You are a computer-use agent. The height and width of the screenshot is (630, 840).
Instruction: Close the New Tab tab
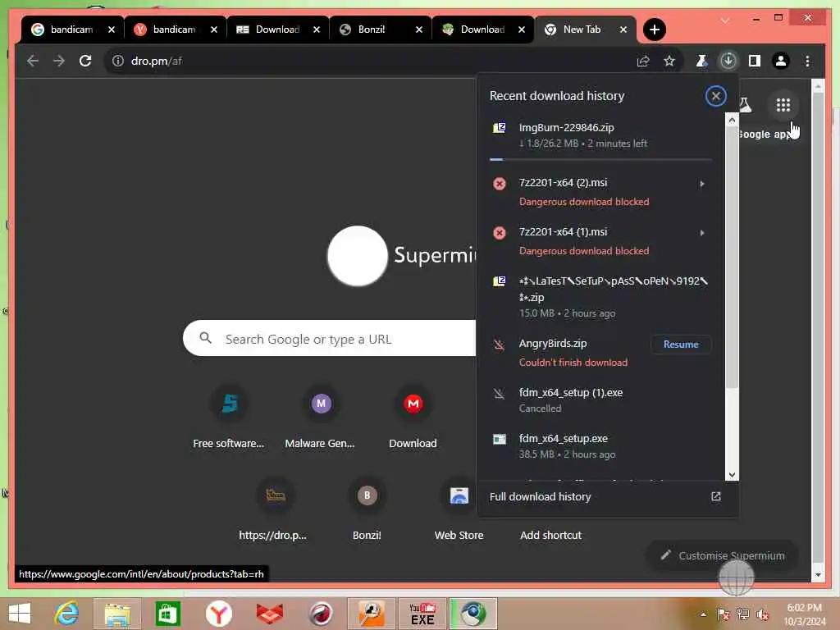click(623, 30)
